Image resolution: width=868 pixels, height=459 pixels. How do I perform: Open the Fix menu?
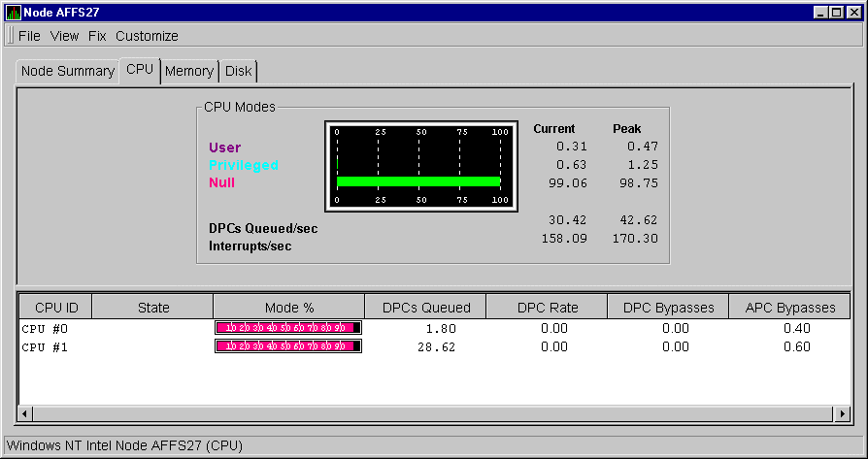point(97,36)
